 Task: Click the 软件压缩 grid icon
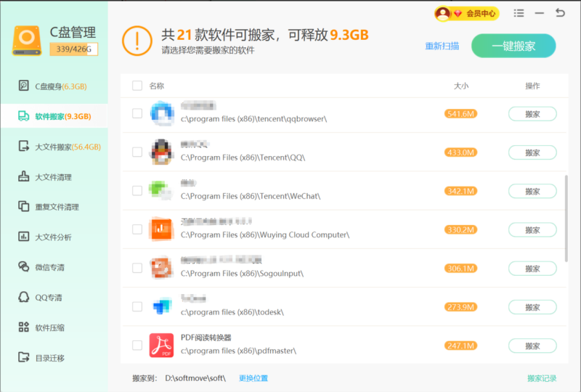pyautogui.click(x=24, y=327)
